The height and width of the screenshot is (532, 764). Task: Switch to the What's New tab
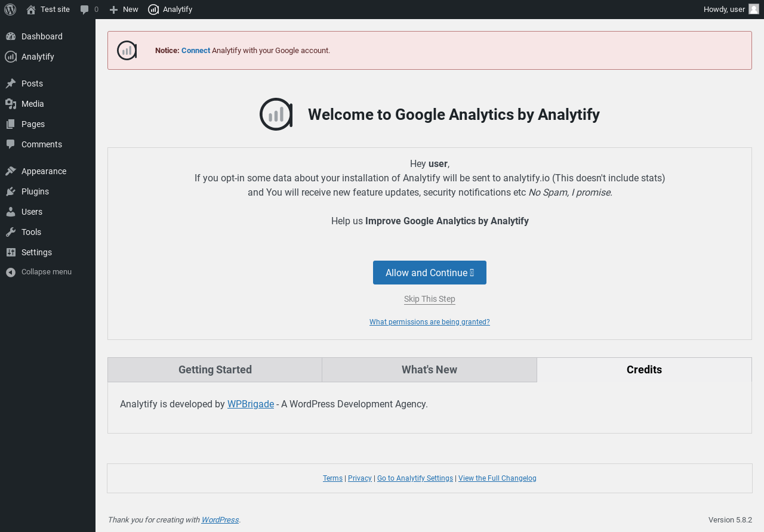pos(430,370)
